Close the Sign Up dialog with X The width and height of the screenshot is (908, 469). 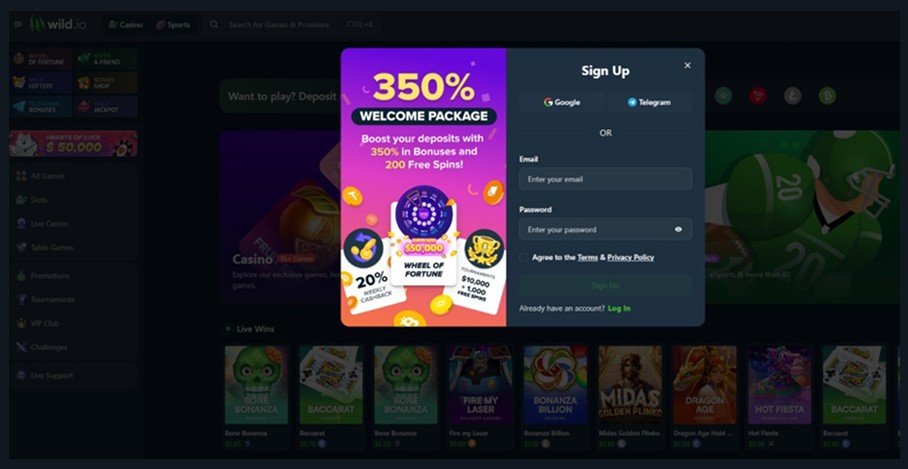click(x=687, y=65)
